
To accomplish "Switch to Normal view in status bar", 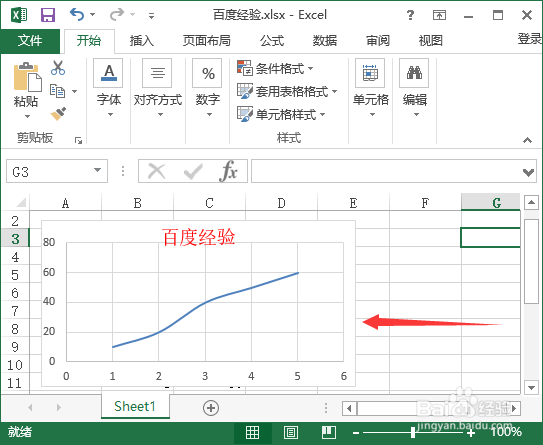I will [x=252, y=433].
